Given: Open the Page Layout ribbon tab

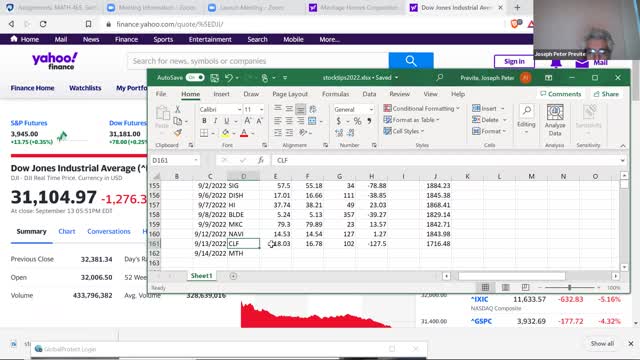Looking at the screenshot, I should pos(290,94).
